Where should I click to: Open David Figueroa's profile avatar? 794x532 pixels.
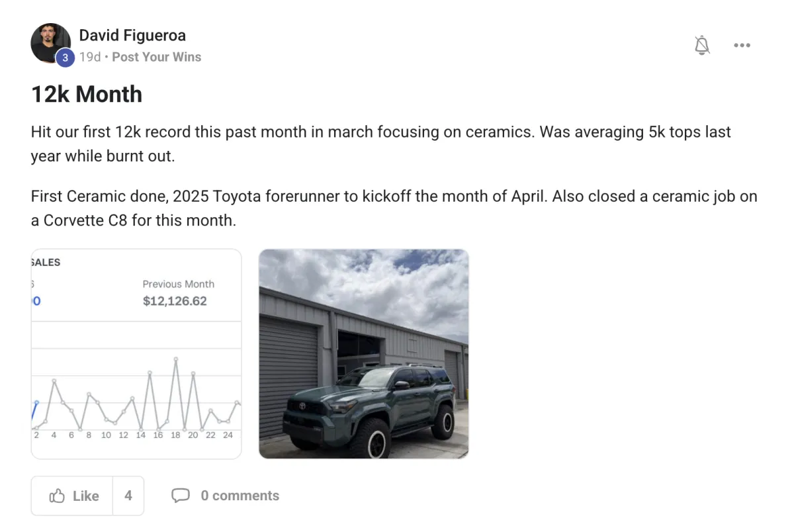click(51, 44)
